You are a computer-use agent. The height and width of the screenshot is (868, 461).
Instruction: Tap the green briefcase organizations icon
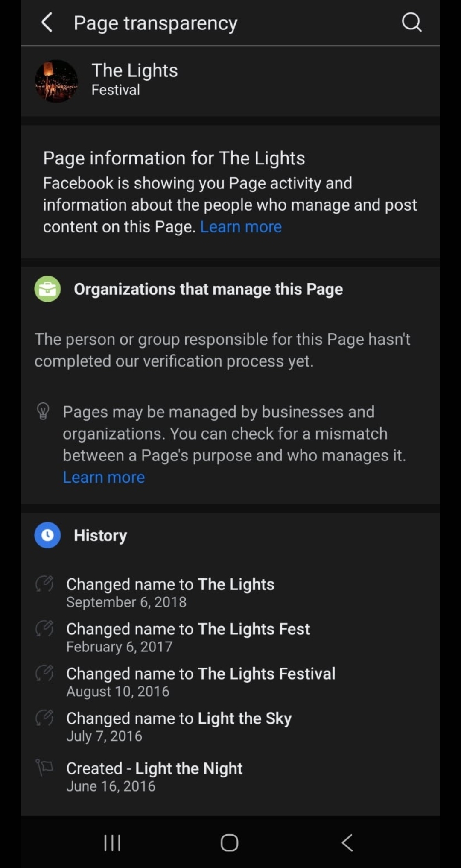[x=47, y=289]
